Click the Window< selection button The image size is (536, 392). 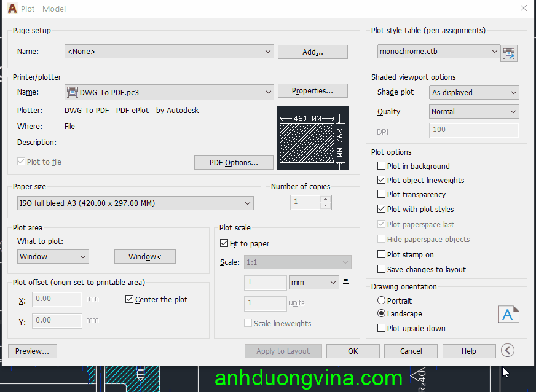click(x=144, y=256)
